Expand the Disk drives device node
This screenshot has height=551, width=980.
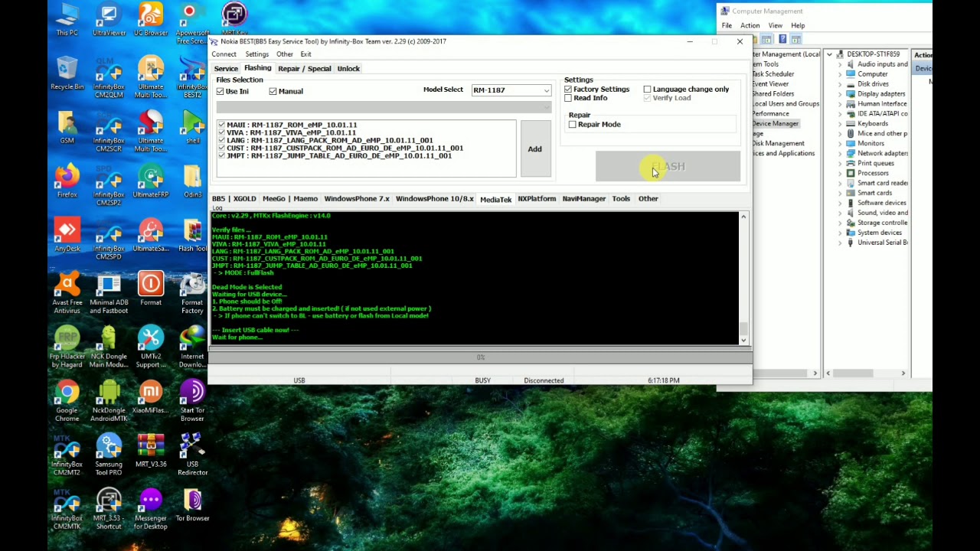[840, 84]
